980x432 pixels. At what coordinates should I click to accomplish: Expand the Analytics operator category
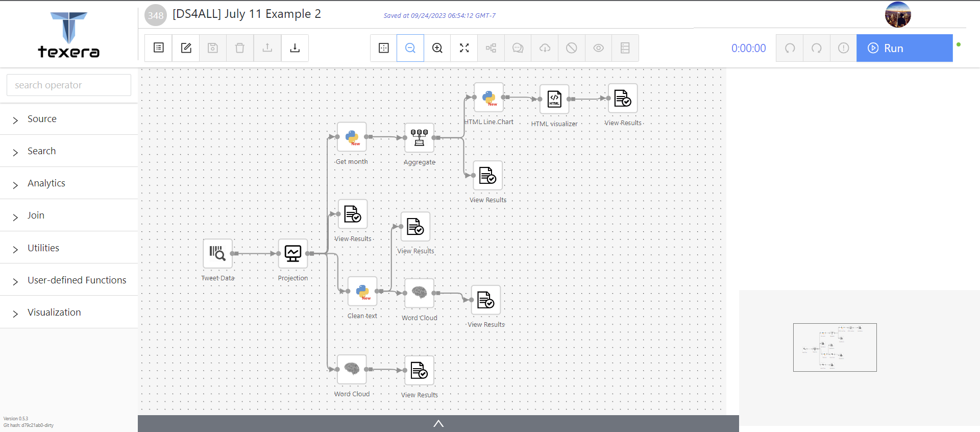coord(69,183)
